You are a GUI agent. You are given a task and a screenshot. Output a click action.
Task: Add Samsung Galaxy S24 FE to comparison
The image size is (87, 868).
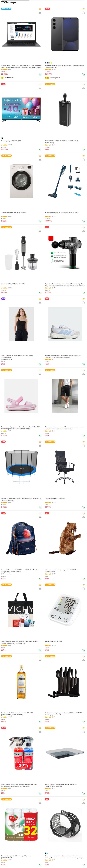pos(84,13)
